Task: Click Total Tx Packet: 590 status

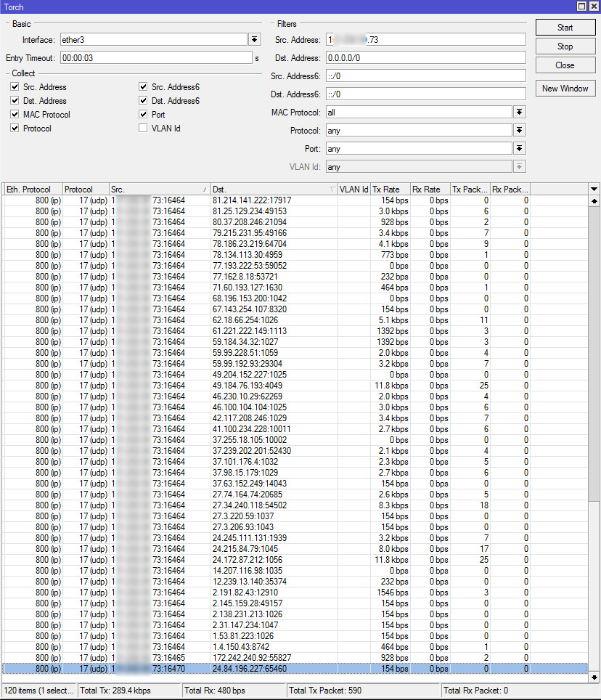Action: [363, 690]
